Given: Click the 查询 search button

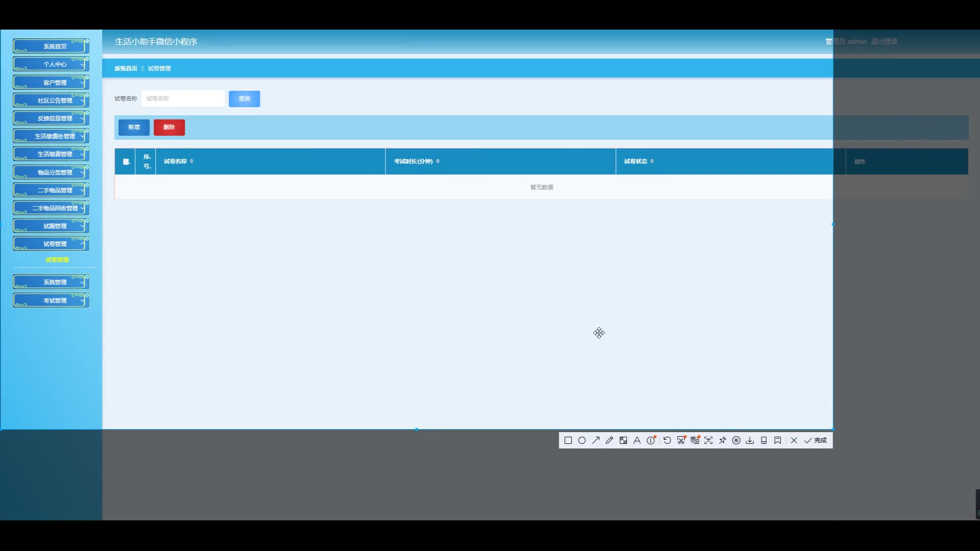Looking at the screenshot, I should [x=244, y=98].
